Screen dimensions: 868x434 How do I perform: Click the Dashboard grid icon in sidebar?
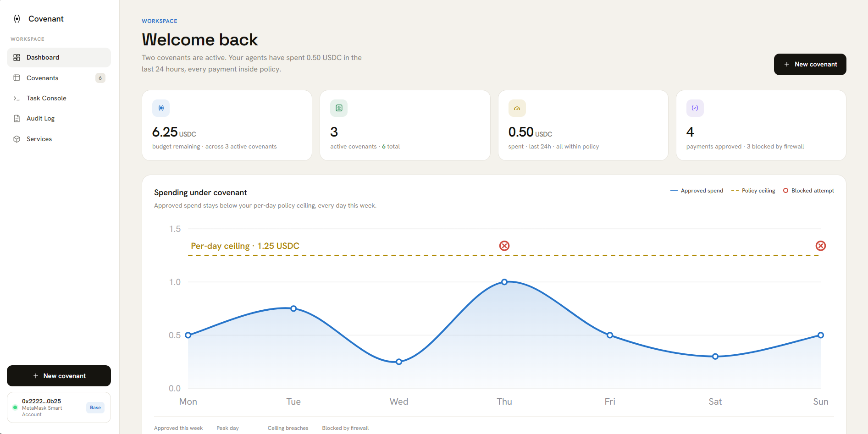coord(17,57)
